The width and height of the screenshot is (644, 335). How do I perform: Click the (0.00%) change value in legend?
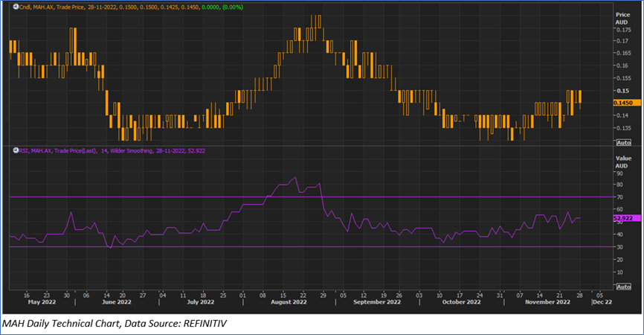point(233,7)
